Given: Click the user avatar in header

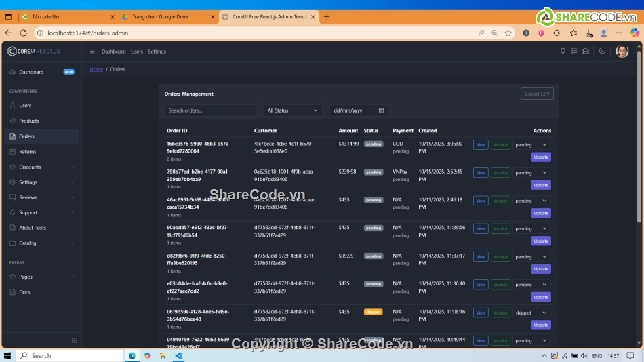Looking at the screenshot, I should pyautogui.click(x=622, y=51).
